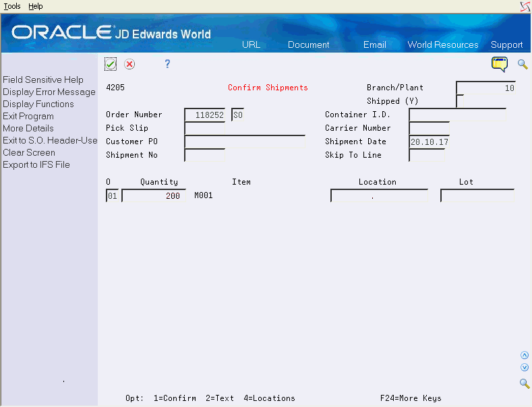Screen dimensions: 532x407
Task: Open the Document header link
Action: click(x=308, y=44)
